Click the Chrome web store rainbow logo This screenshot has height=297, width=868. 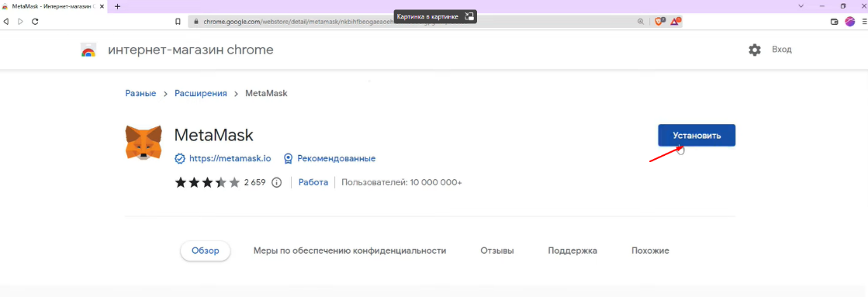88,50
